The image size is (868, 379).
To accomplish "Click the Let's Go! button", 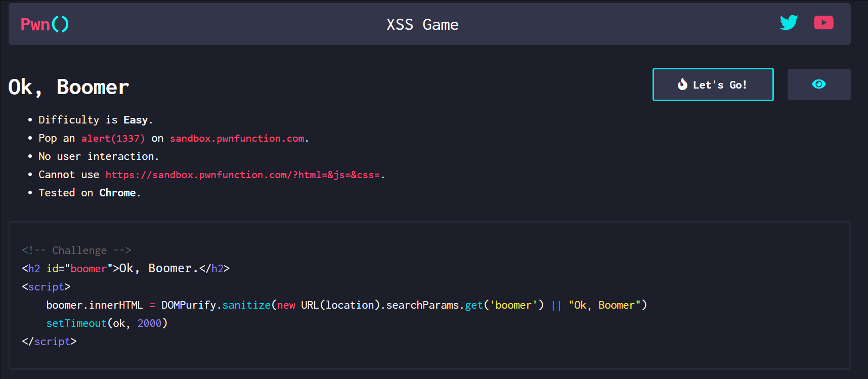I will point(713,85).
